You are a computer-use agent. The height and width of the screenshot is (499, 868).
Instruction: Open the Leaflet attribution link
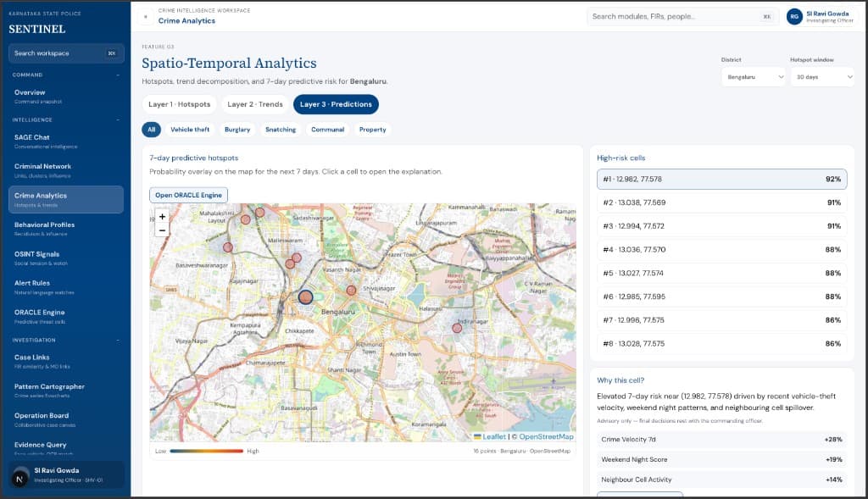click(x=491, y=436)
